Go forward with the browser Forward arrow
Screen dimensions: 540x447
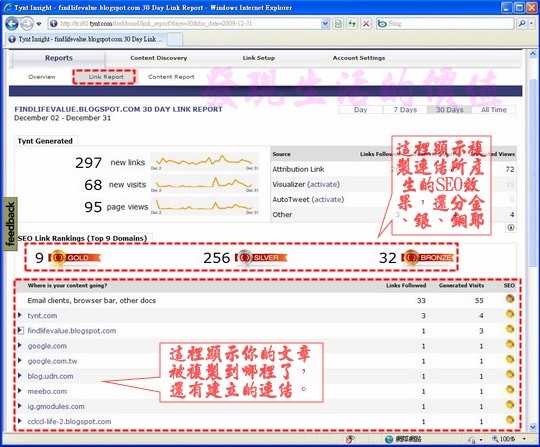point(27,23)
